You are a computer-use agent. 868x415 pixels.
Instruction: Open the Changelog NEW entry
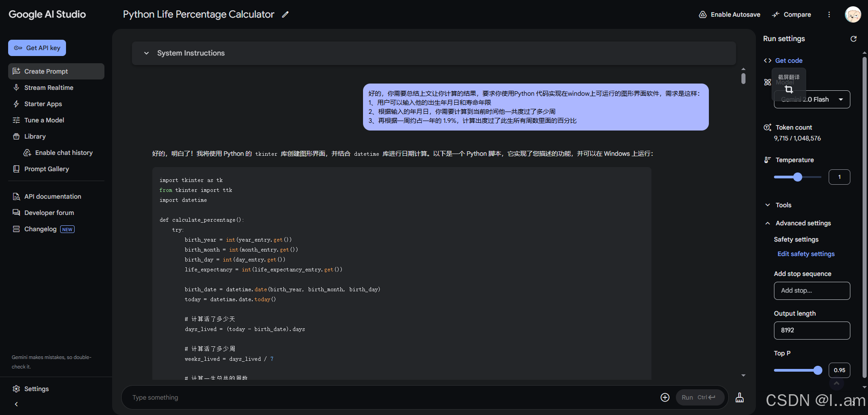56,229
